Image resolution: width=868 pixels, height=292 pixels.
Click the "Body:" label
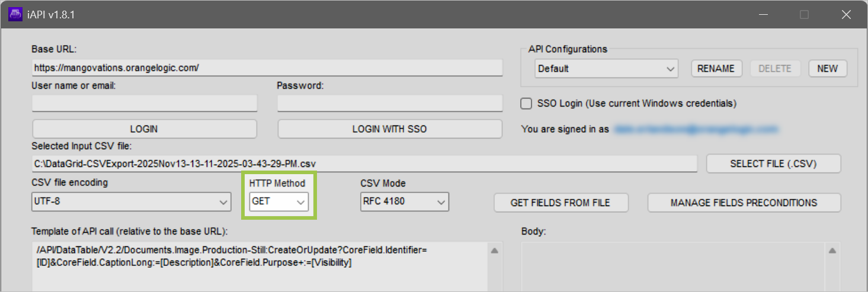tap(533, 231)
